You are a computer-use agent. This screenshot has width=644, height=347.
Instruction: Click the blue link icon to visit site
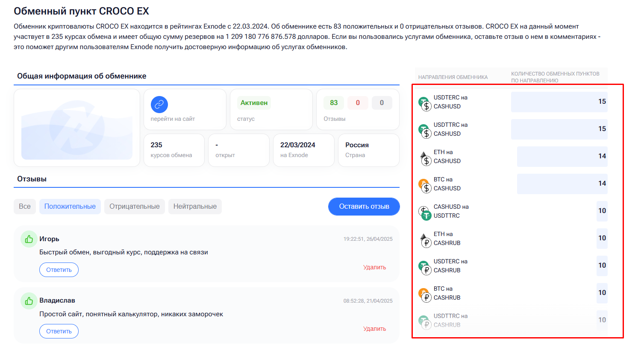tap(159, 104)
